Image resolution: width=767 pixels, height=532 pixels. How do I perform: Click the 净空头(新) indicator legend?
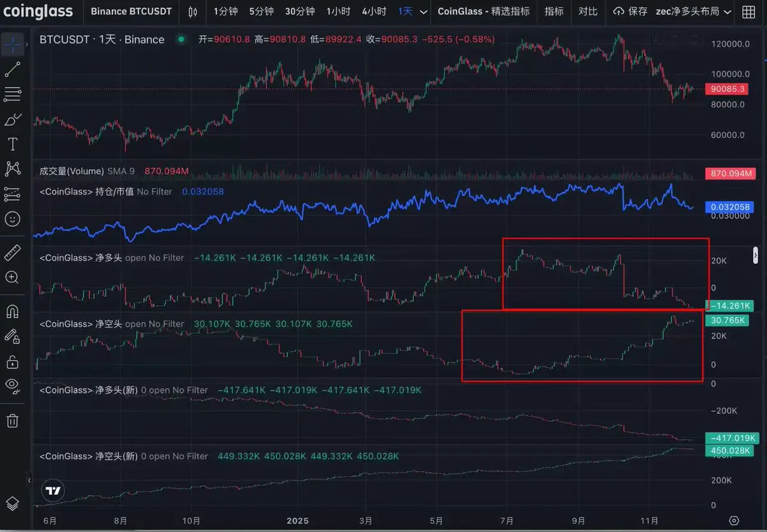click(123, 456)
